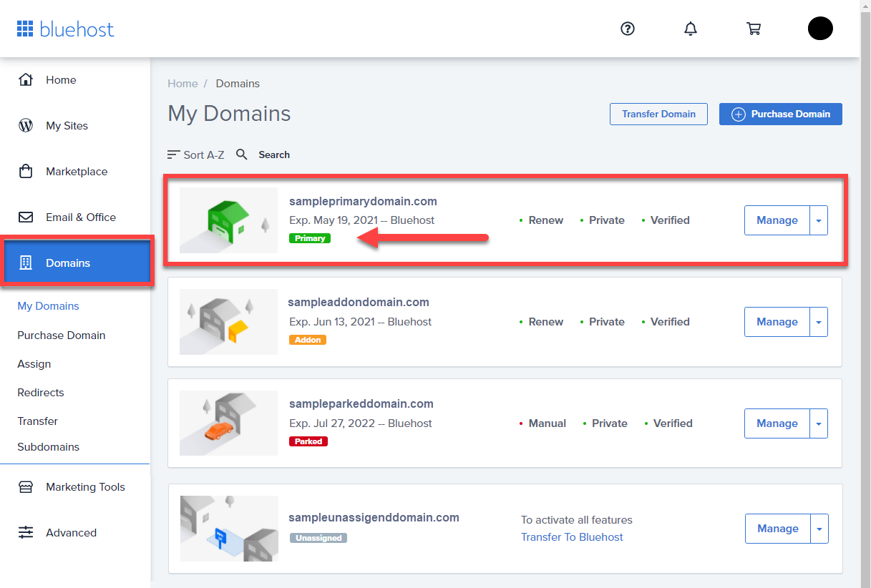Expand Manage dropdown arrow for sampleunassigenddomain.com
This screenshot has width=871, height=588.
point(819,529)
